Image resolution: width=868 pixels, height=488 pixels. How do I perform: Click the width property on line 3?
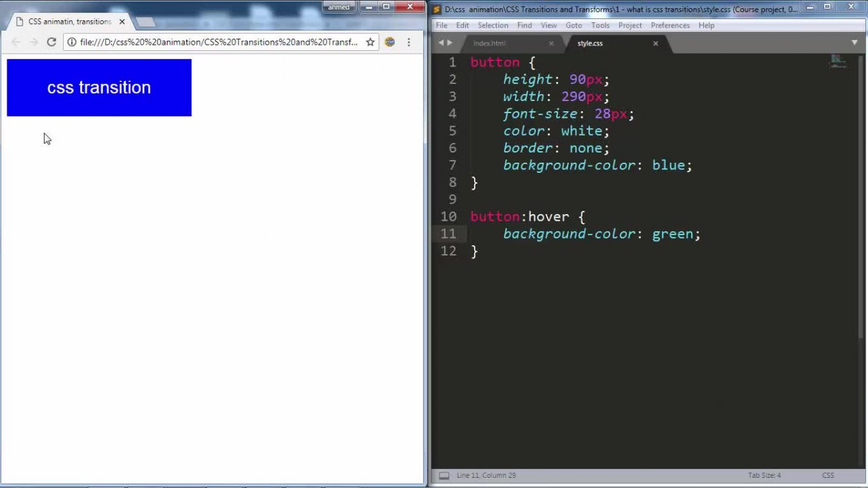pos(524,97)
